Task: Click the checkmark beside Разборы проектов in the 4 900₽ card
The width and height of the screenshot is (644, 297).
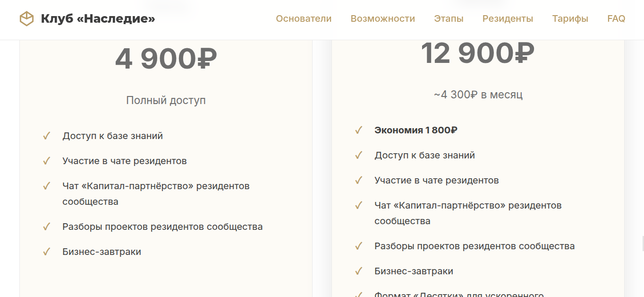Action: pyautogui.click(x=46, y=227)
